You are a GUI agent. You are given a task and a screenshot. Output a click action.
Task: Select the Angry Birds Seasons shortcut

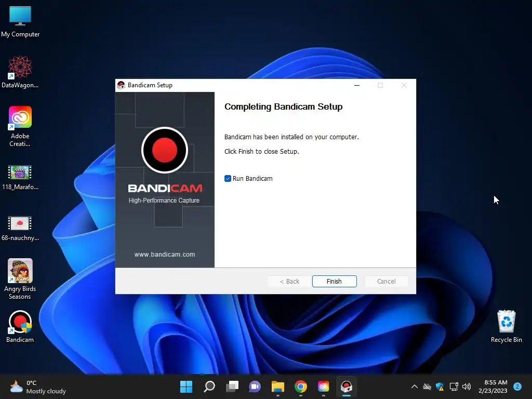click(20, 279)
